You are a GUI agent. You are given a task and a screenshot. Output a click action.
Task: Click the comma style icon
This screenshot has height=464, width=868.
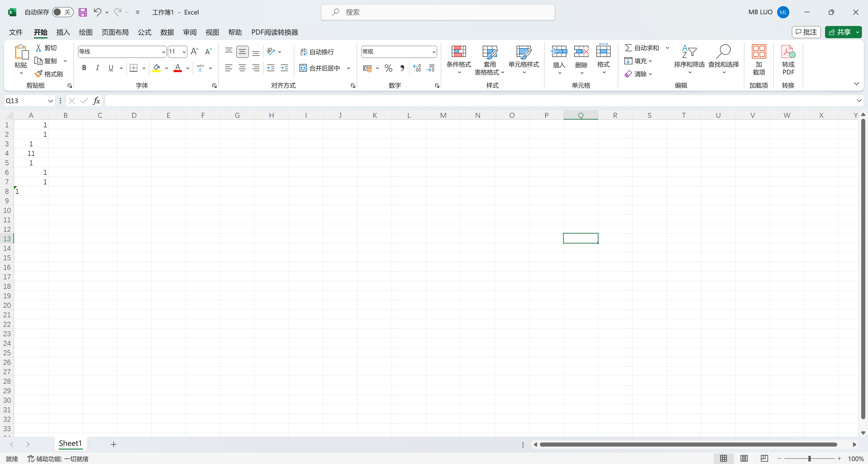(402, 69)
